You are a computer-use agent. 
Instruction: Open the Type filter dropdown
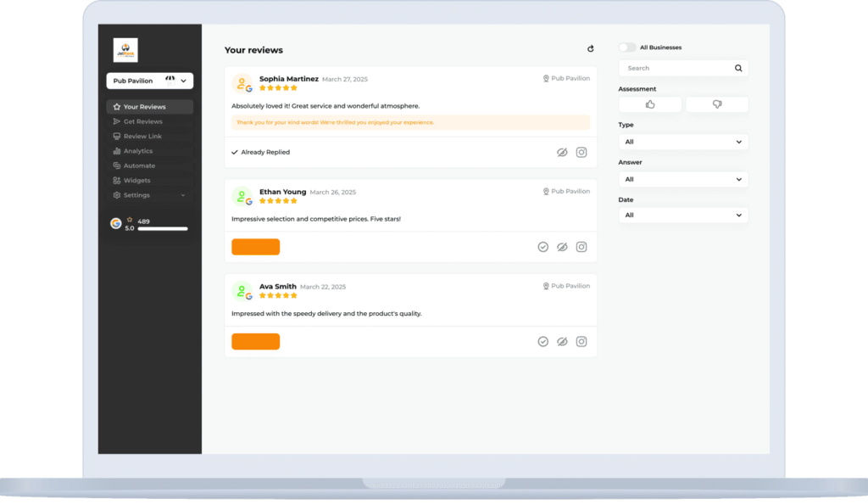click(x=684, y=142)
